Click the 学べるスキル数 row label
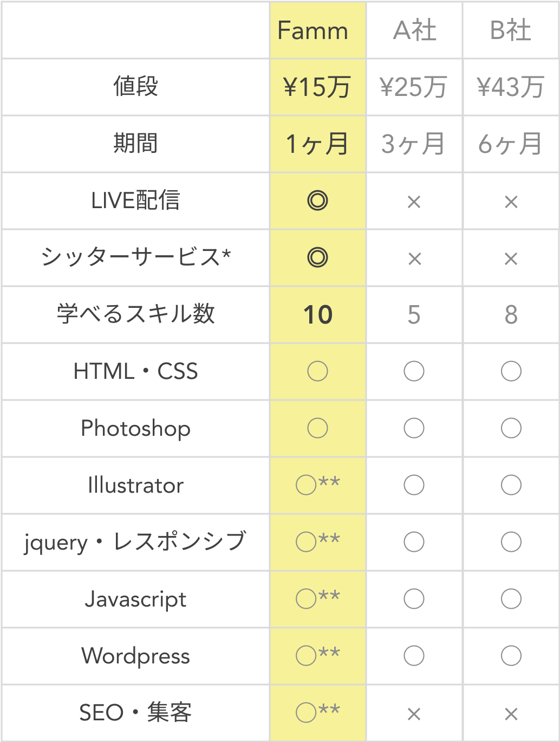Screen dimensions: 560x742 136,314
